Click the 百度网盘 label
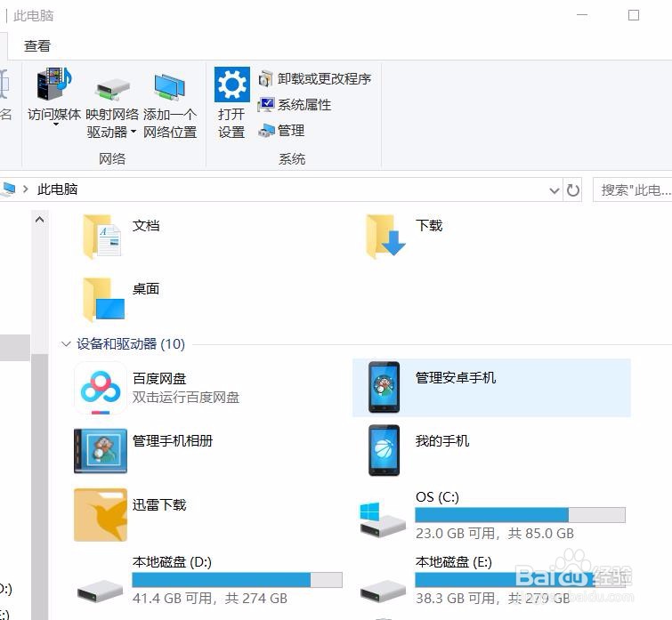Image resolution: width=672 pixels, height=620 pixels. click(159, 379)
